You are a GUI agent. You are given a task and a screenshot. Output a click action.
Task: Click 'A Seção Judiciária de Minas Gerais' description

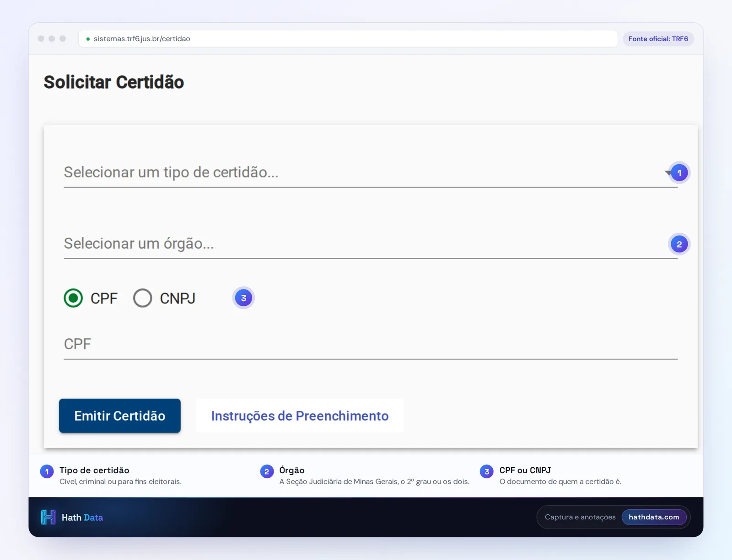(x=374, y=481)
